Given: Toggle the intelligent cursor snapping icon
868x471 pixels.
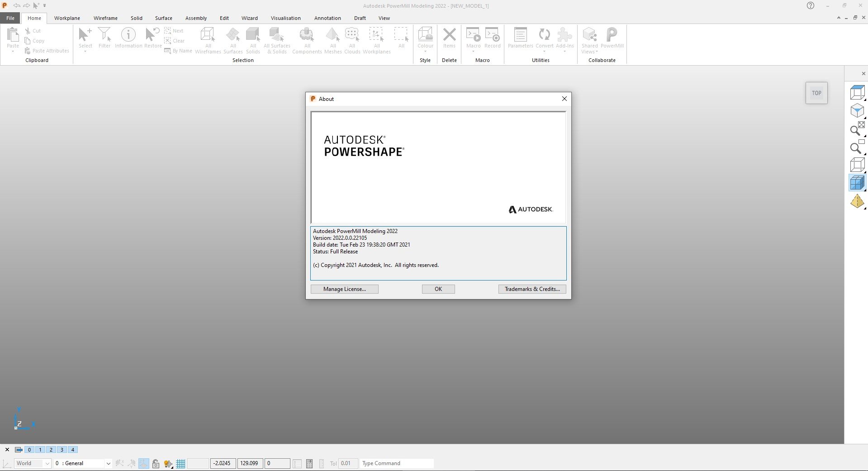Looking at the screenshot, I should (x=168, y=463).
